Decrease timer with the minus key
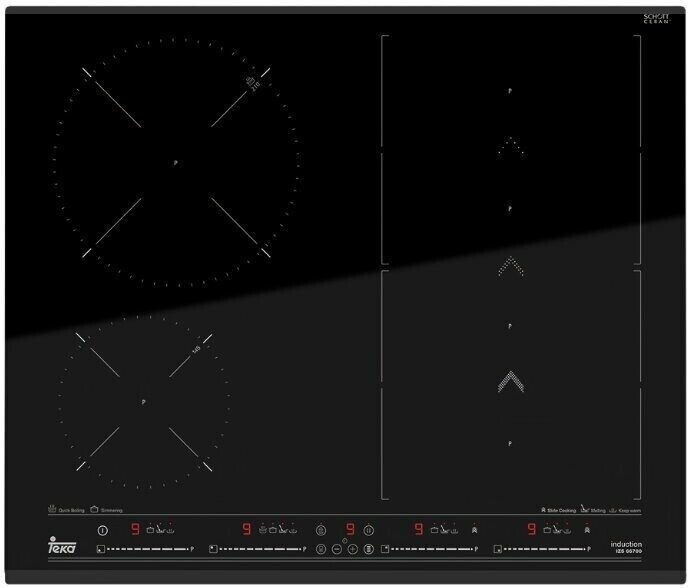 (x=337, y=549)
